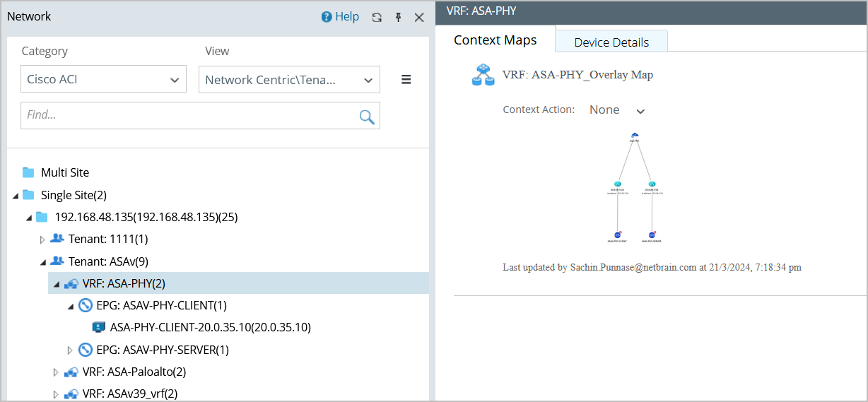Expand EPG: ASAV-PHY-SERVER node

pos(70,350)
